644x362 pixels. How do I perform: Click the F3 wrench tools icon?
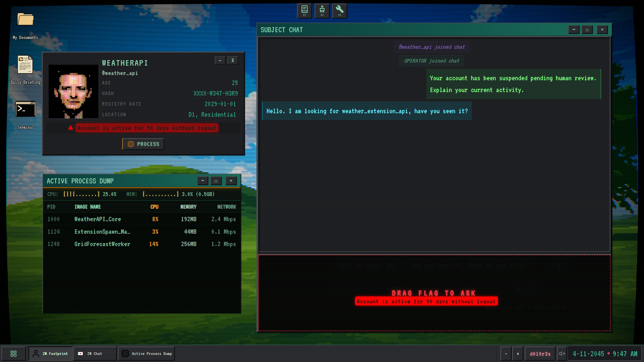(x=339, y=11)
